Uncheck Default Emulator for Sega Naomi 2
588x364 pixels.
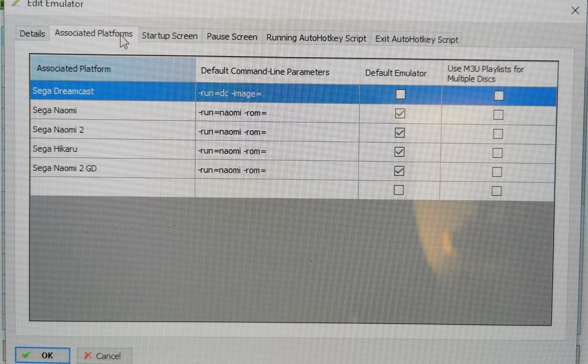(x=400, y=133)
